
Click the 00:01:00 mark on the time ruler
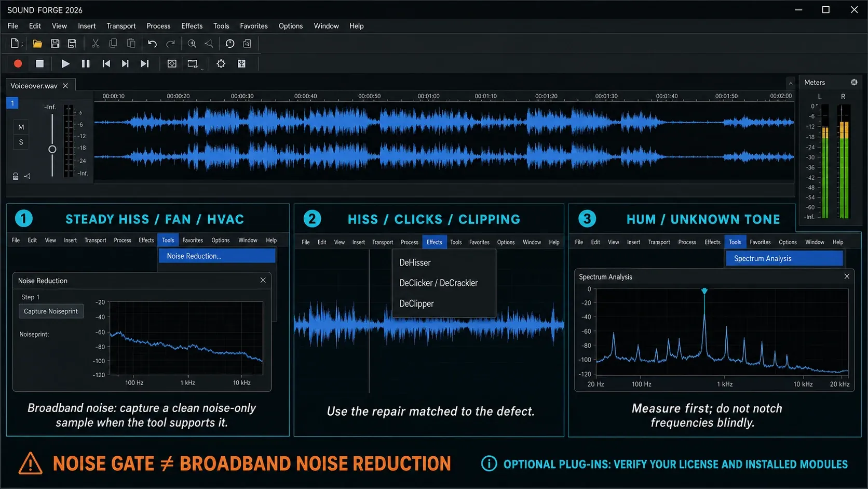point(428,96)
